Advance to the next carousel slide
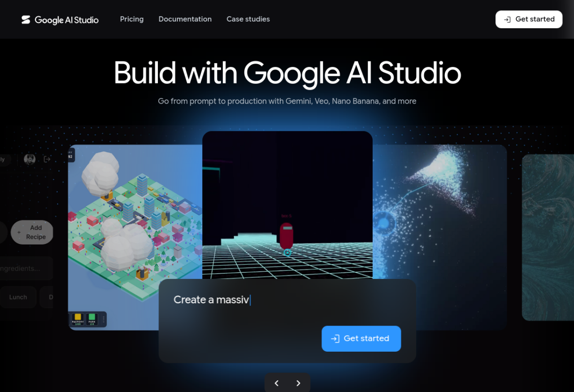Viewport: 574px width, 392px height. [298, 383]
